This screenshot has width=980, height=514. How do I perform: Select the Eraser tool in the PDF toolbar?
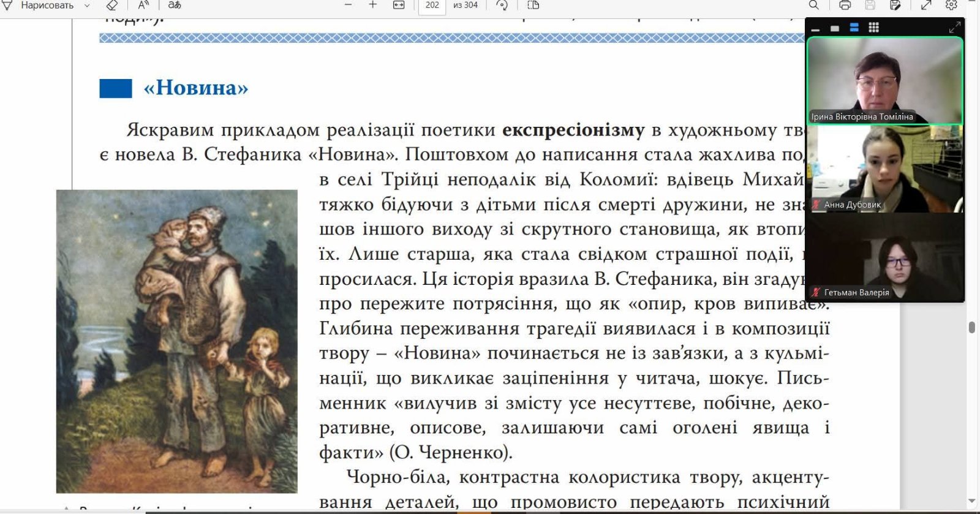111,6
